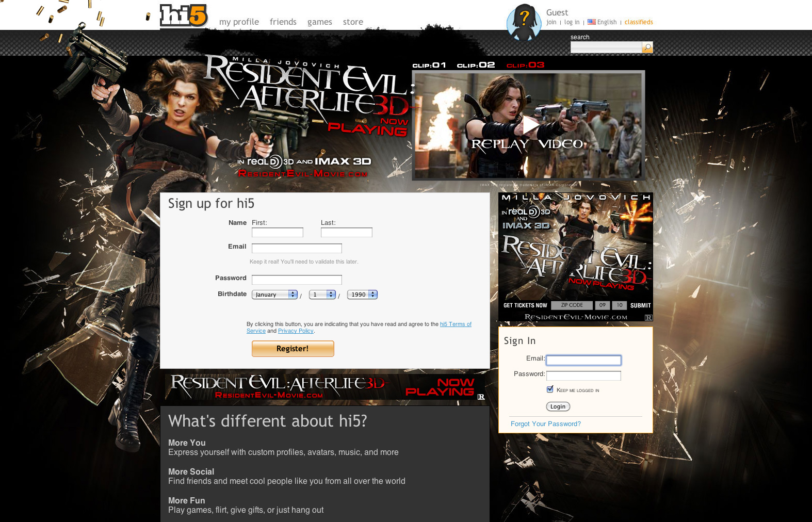Click the Resident Evil poster ad image

pos(576,257)
